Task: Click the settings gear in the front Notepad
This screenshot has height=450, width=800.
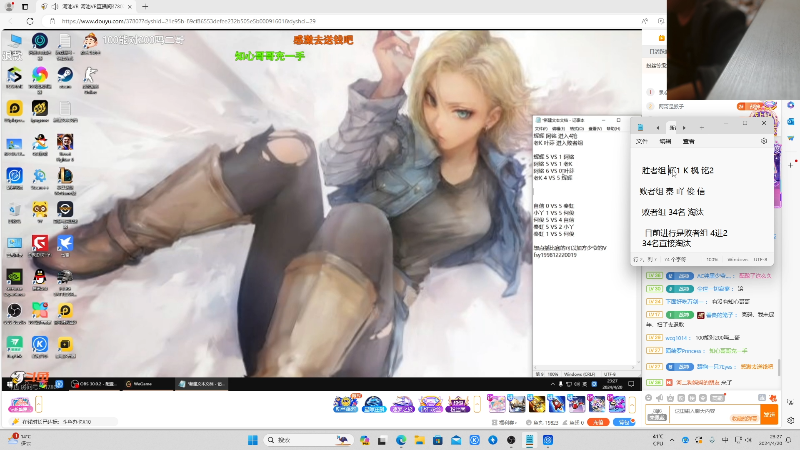Action: [x=764, y=141]
